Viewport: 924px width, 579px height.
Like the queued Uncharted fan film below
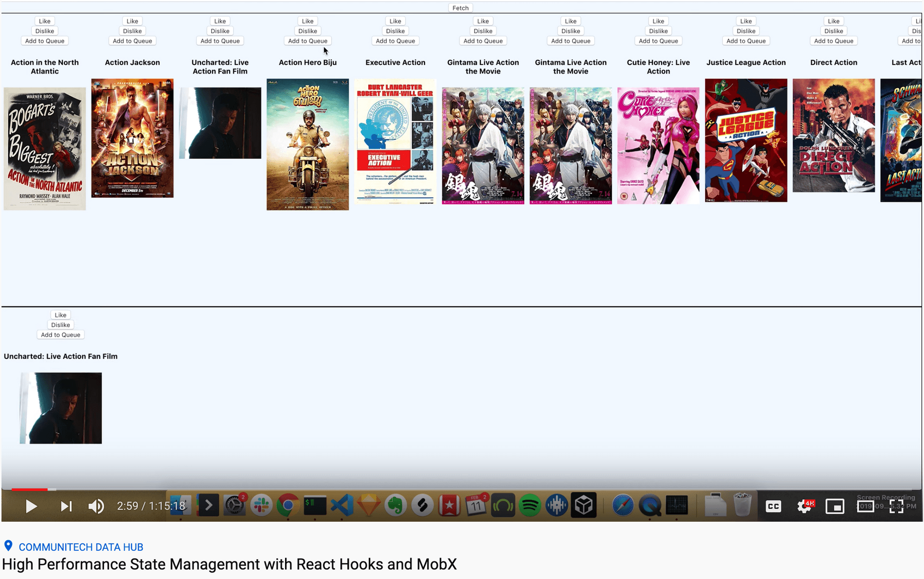click(x=61, y=315)
